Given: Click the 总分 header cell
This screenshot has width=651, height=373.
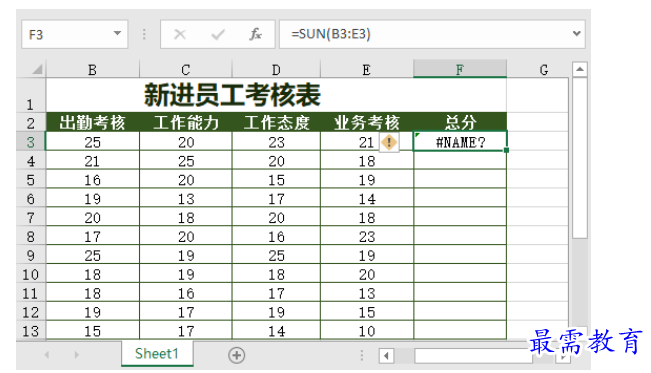Looking at the screenshot, I should [460, 122].
